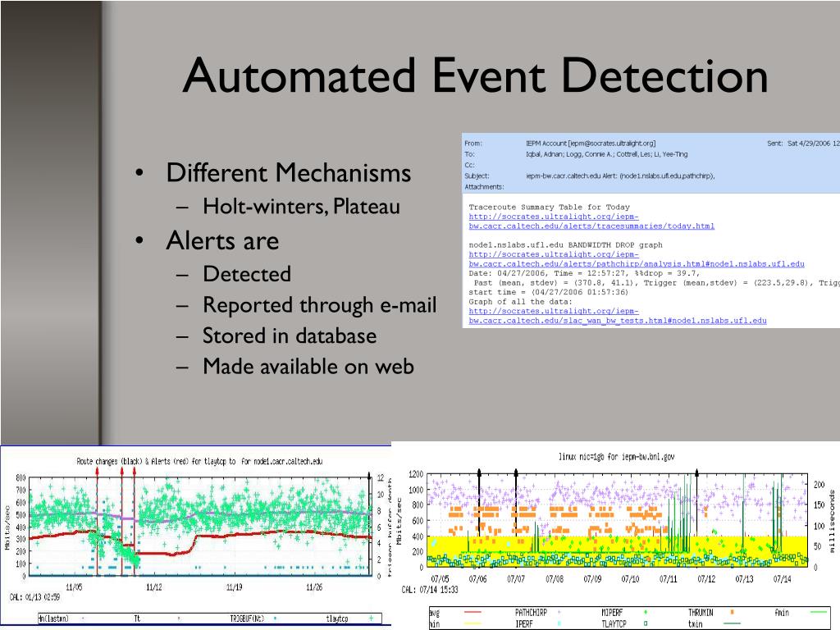Click the 'Attachments:' label in email
This screenshot has width=840, height=630.
pyautogui.click(x=484, y=187)
